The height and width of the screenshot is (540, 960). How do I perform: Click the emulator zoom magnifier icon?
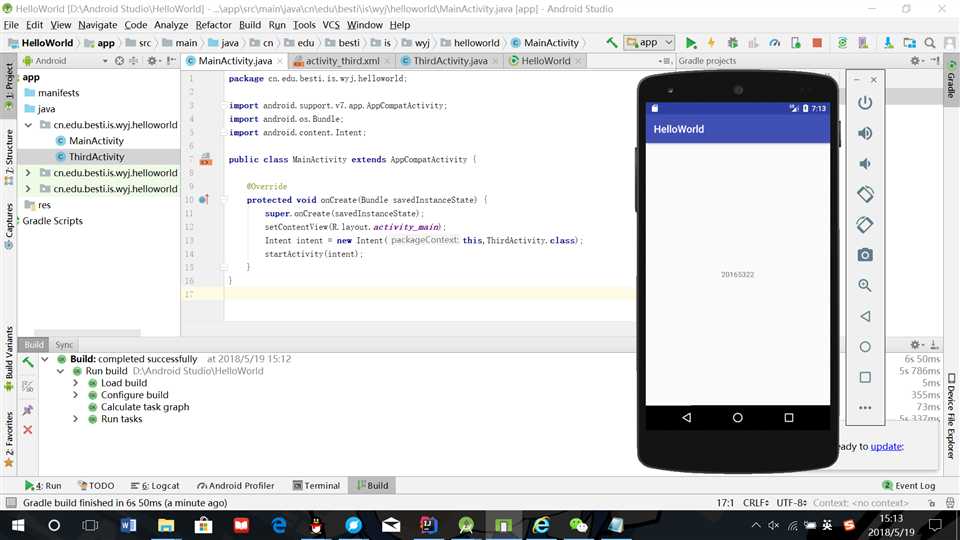[x=864, y=285]
